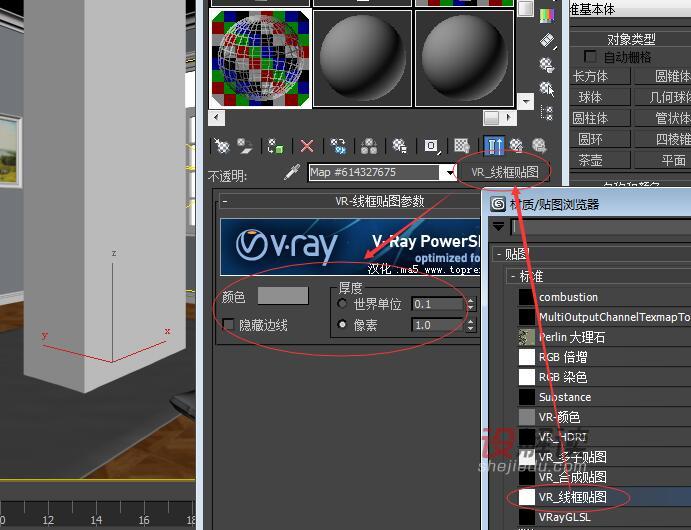691x530 pixels.
Task: Open the 颜色 color swatch
Action: 283,296
